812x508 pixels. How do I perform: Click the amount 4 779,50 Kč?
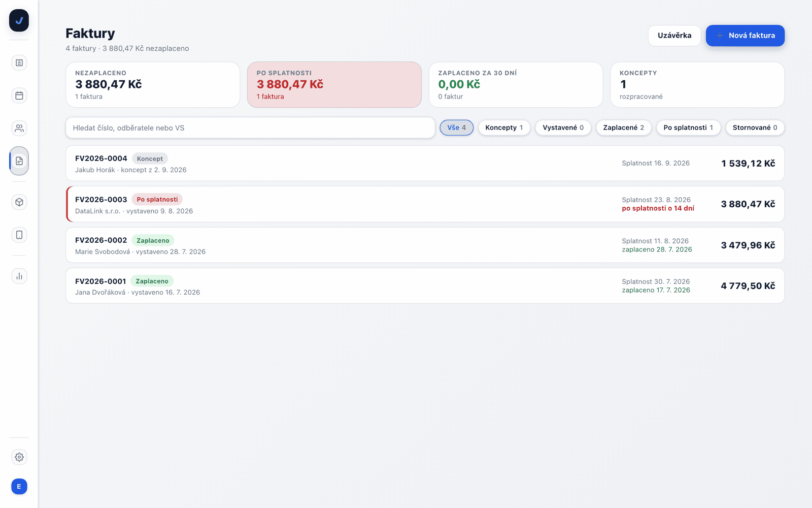coord(748,286)
